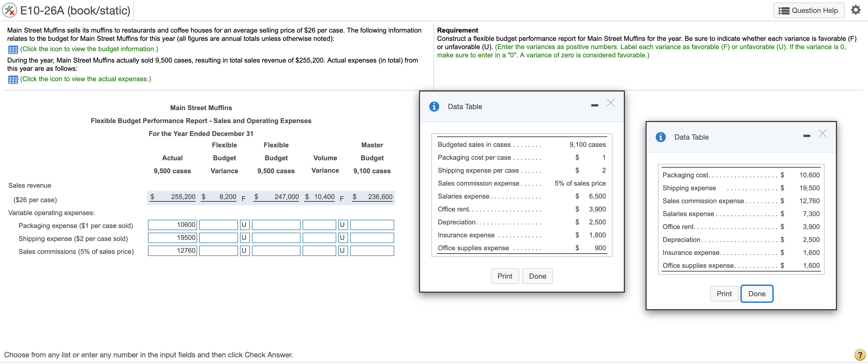Open the settings gear icon
868x364 pixels.
(856, 10)
